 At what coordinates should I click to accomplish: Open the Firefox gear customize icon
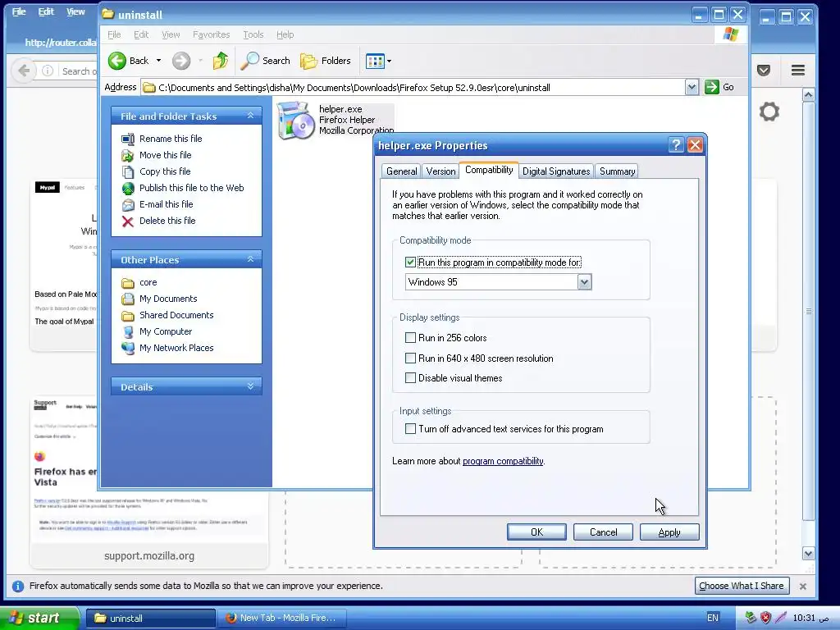point(769,112)
